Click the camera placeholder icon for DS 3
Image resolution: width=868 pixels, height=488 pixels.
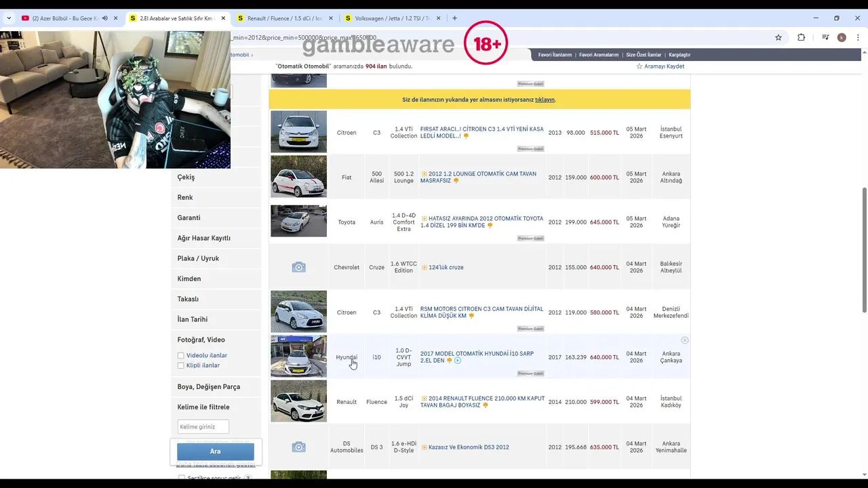click(298, 447)
